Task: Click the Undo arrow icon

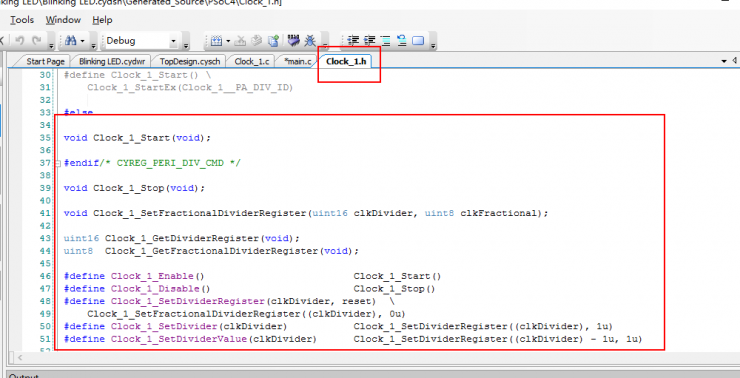Action: (x=19, y=41)
